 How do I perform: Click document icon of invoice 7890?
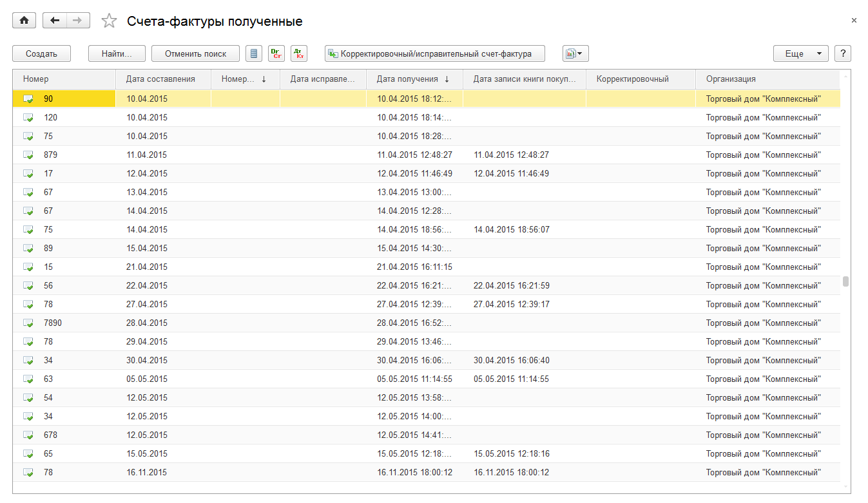tap(28, 323)
